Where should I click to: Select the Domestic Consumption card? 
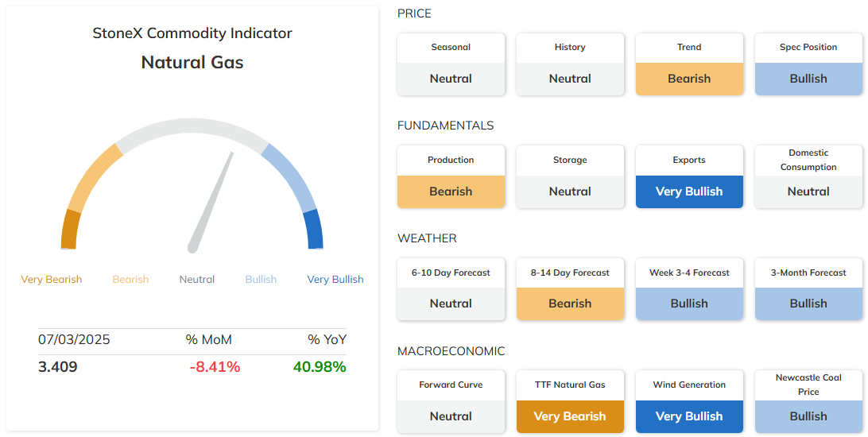point(808,176)
